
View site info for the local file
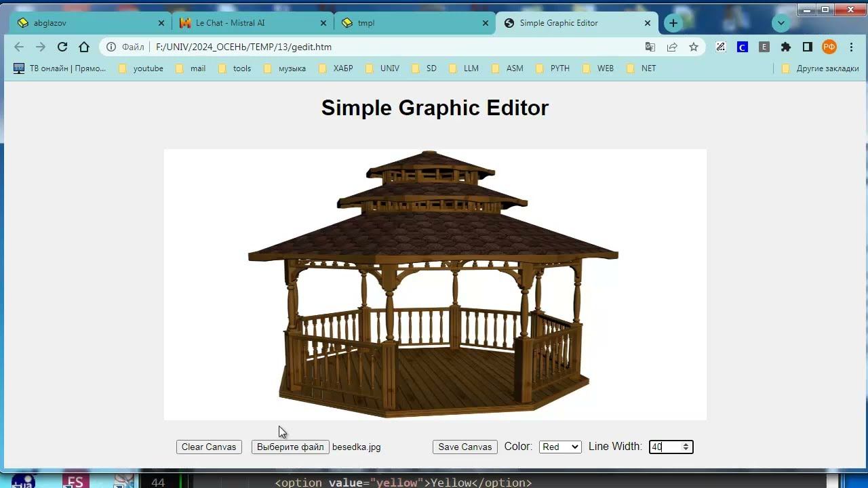point(111,47)
